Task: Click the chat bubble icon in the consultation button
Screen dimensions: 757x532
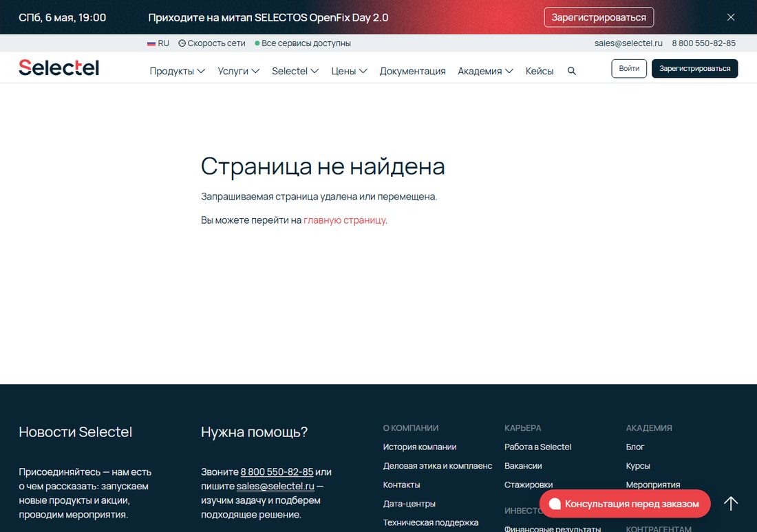Action: (x=555, y=504)
